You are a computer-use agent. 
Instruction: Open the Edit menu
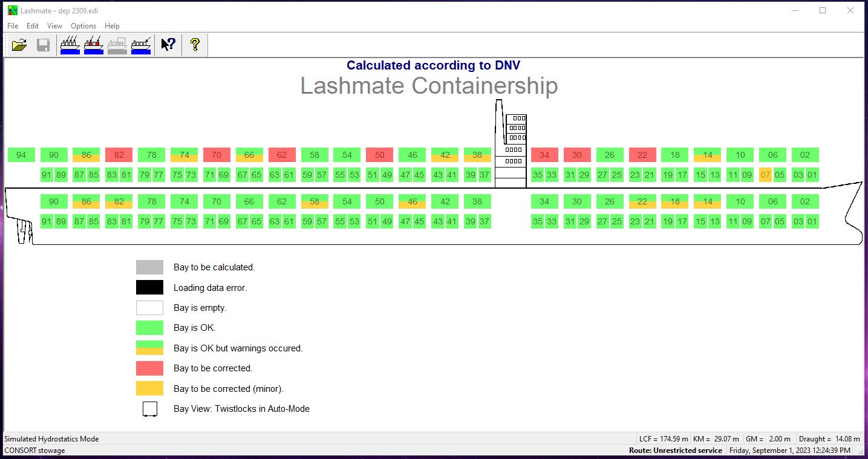point(33,26)
